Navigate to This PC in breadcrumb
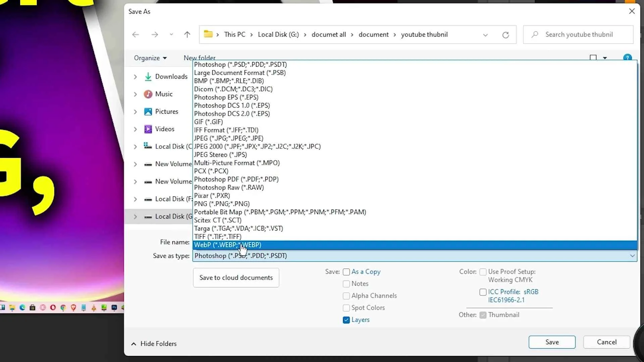644x362 pixels. pos(234,35)
